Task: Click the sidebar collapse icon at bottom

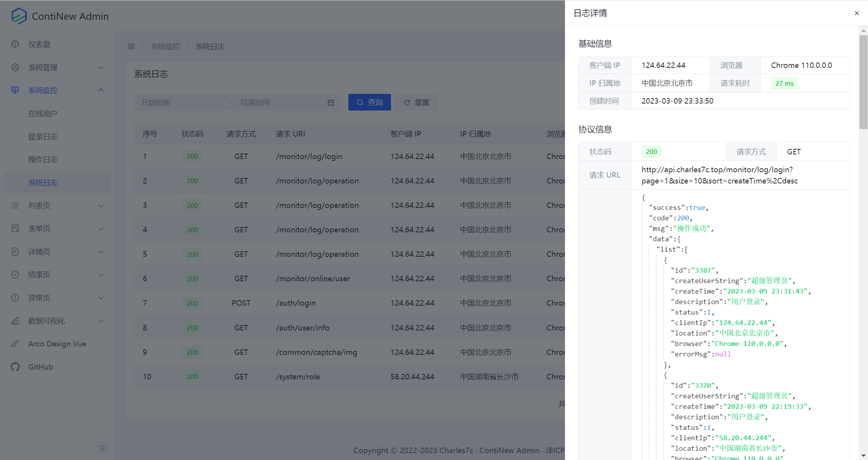Action: 102,448
